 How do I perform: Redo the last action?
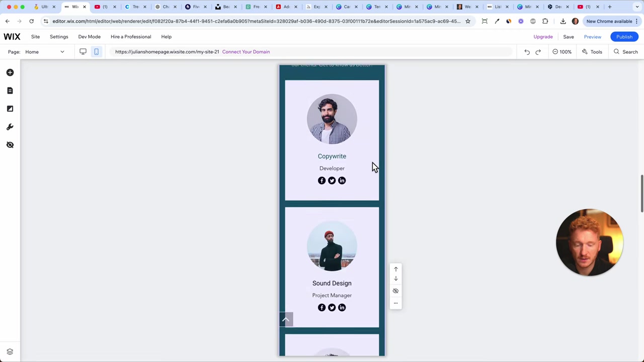coord(538,52)
